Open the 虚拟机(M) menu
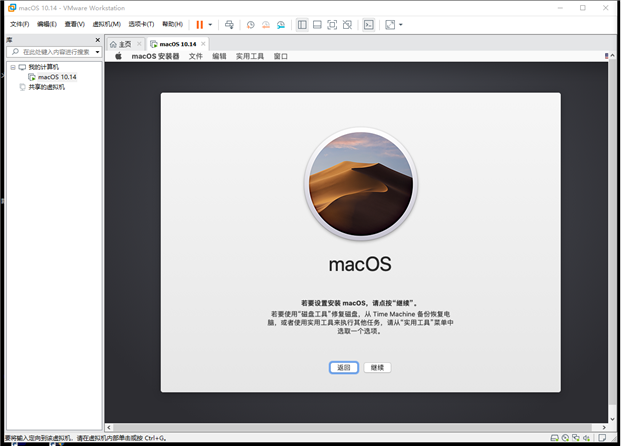This screenshot has width=621, height=446. [106, 24]
